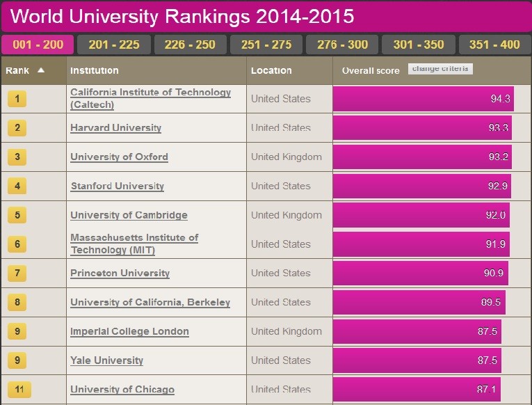Image resolution: width=532 pixels, height=405 pixels.
Task: Open the 226 - 250 rankings tab
Action: (x=190, y=45)
